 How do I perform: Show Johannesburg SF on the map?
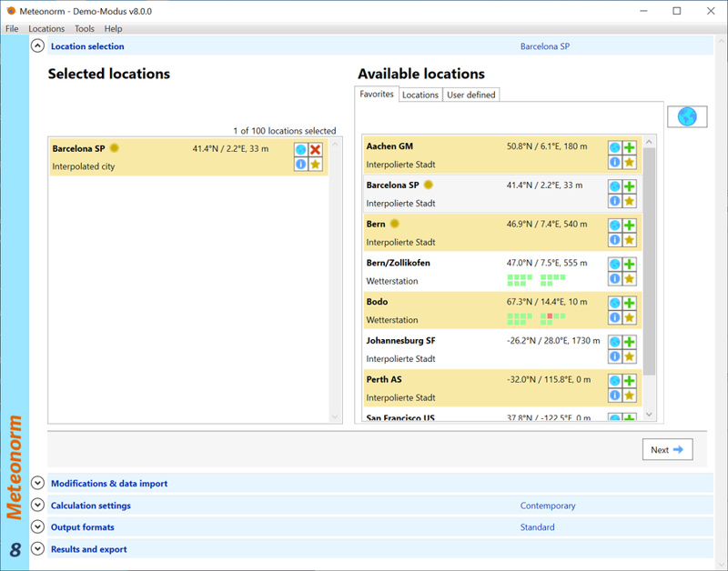click(615, 342)
